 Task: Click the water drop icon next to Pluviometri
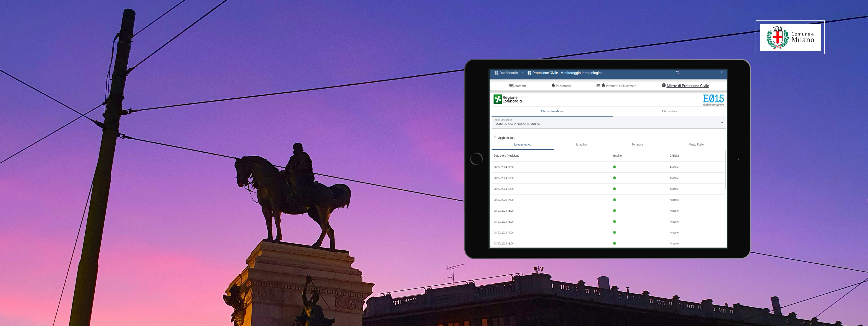[553, 86]
